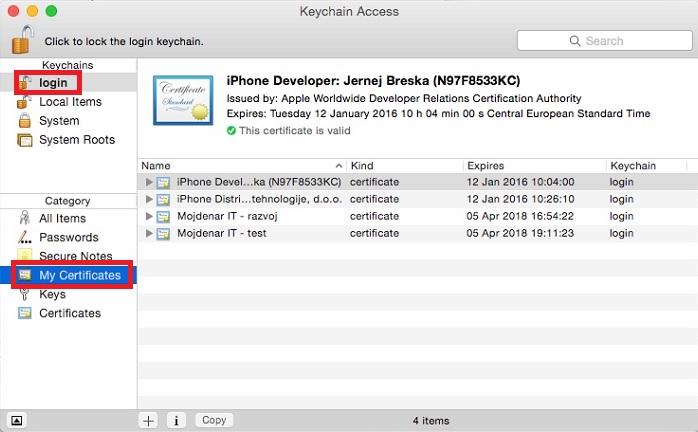The height and width of the screenshot is (432, 698).
Task: Select the System keychain lock icon
Action: pyautogui.click(x=25, y=121)
